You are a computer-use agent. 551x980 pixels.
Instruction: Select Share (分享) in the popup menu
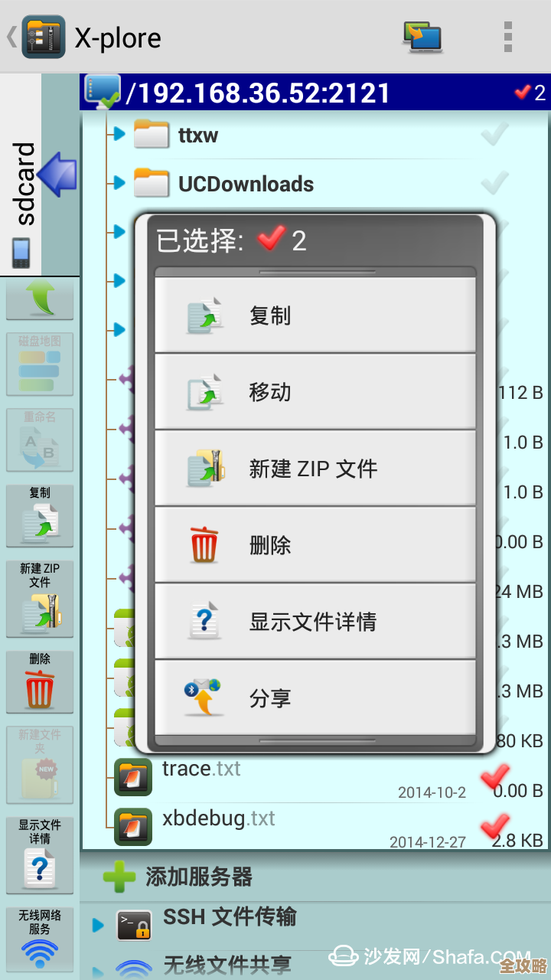(x=315, y=697)
